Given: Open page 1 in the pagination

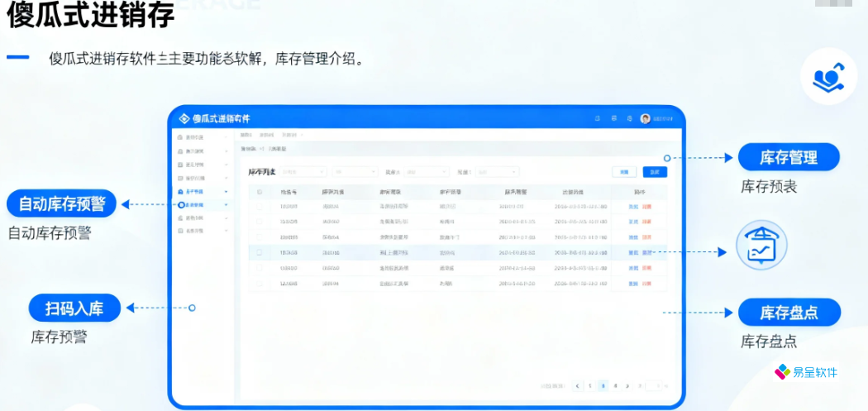Looking at the screenshot, I should [x=590, y=385].
